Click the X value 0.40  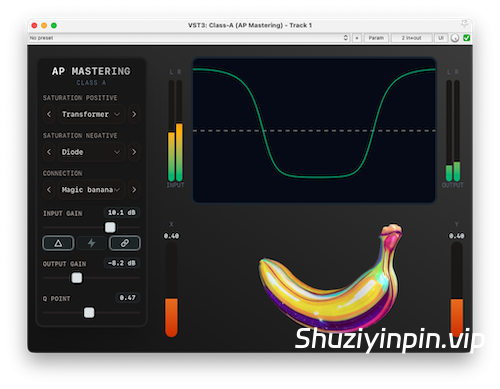coord(171,236)
